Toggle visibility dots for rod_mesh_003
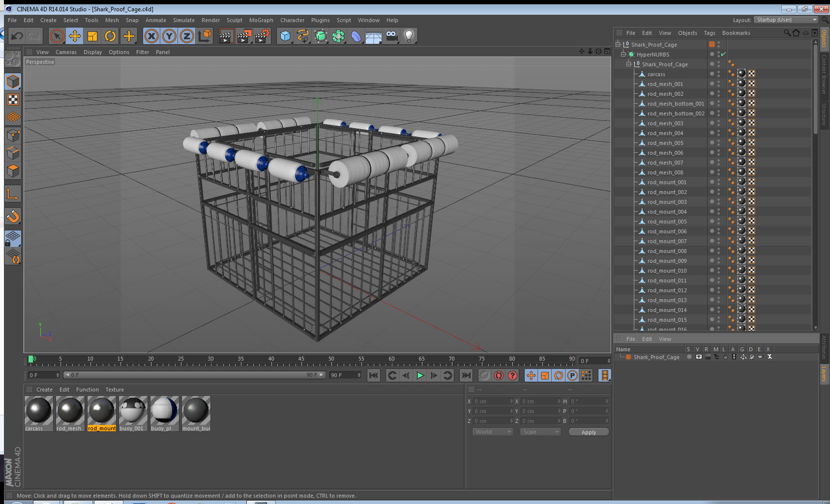Screen dimensions: 830x504 click(x=718, y=123)
